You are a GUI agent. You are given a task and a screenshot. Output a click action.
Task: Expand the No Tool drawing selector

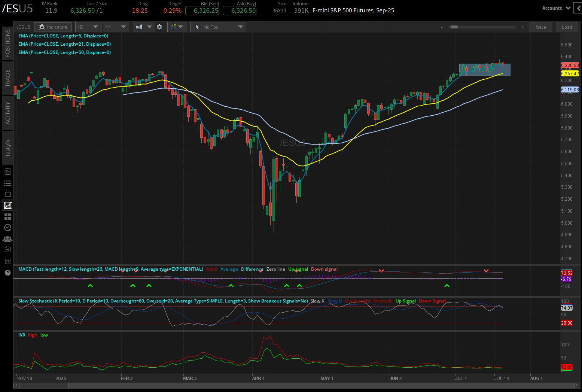[218, 27]
